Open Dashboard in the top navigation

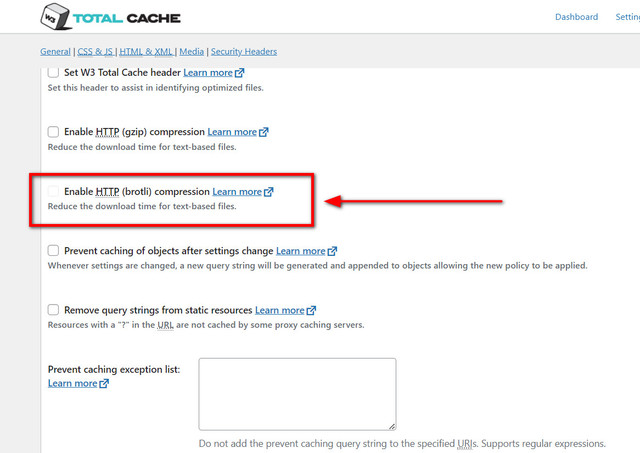pos(576,17)
